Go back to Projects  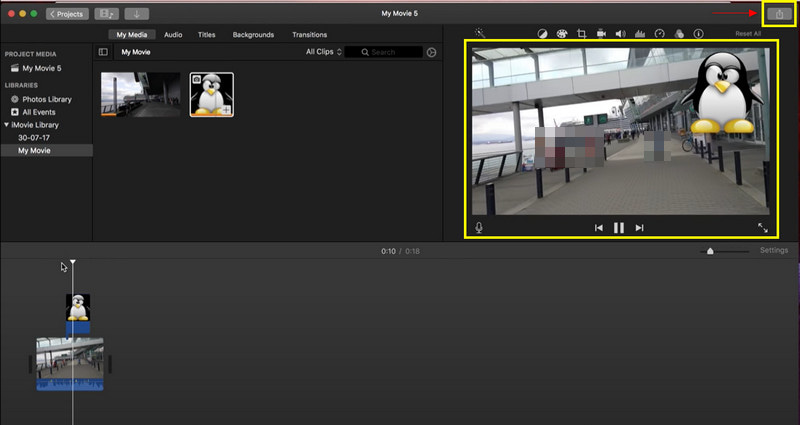pos(67,14)
